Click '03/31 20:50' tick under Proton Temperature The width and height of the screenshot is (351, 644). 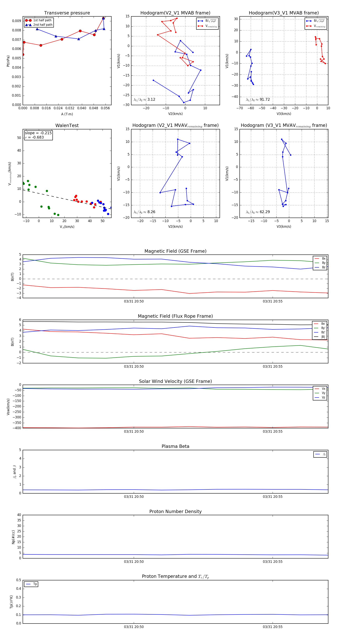click(x=134, y=627)
